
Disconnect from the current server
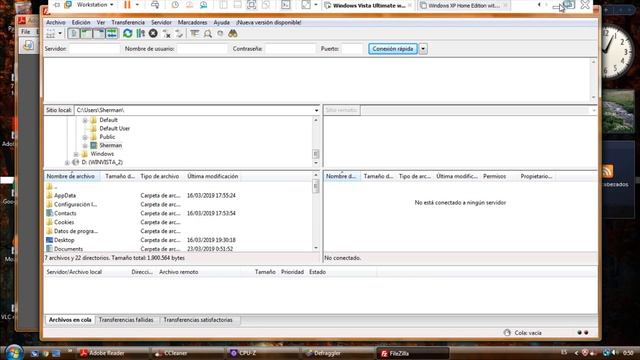tap(167, 34)
